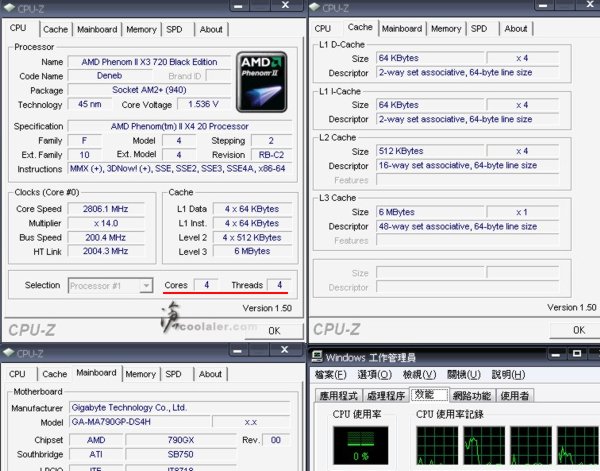Viewport: 600px width, 471px height.
Task: Click the Cores count field
Action: 206,285
